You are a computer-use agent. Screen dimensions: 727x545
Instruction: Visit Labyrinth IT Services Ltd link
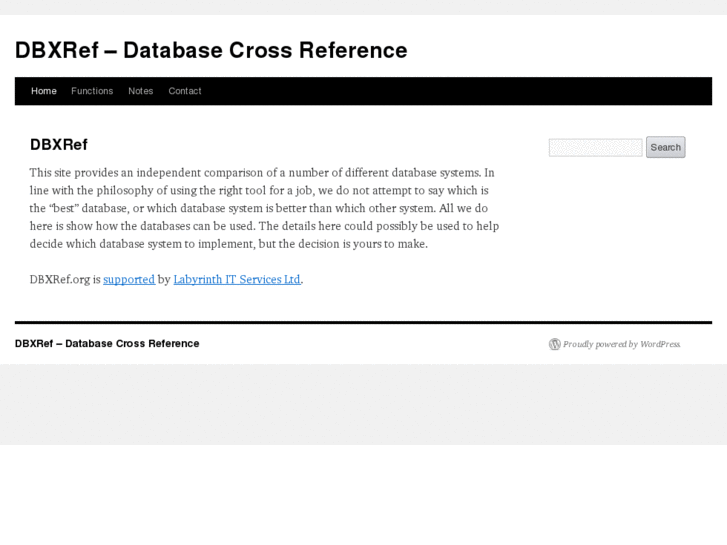point(237,279)
